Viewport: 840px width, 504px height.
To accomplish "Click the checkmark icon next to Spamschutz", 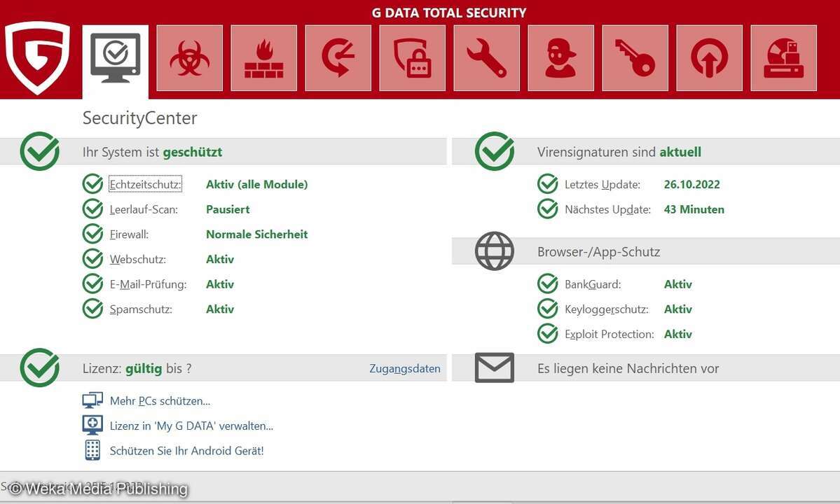I will pyautogui.click(x=92, y=309).
